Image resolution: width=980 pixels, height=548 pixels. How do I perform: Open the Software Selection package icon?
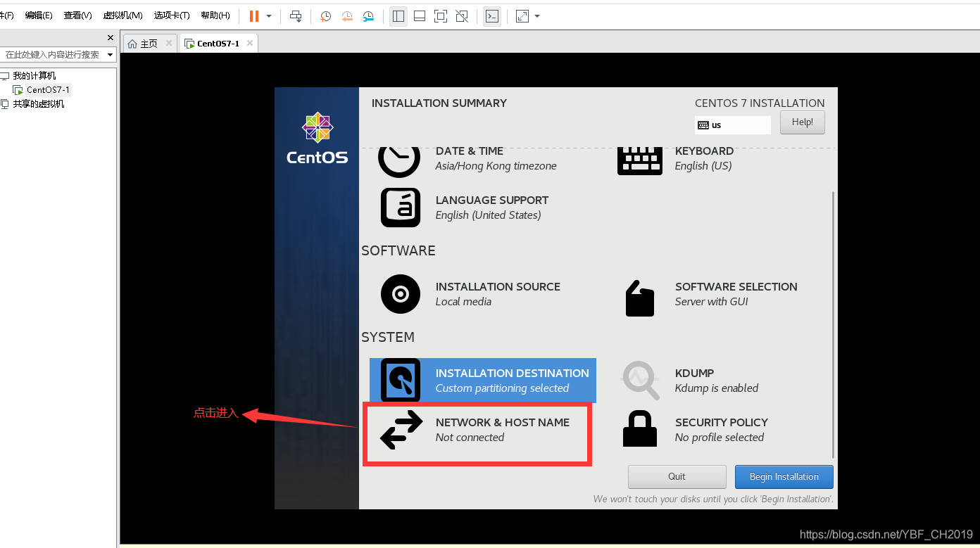(x=640, y=298)
